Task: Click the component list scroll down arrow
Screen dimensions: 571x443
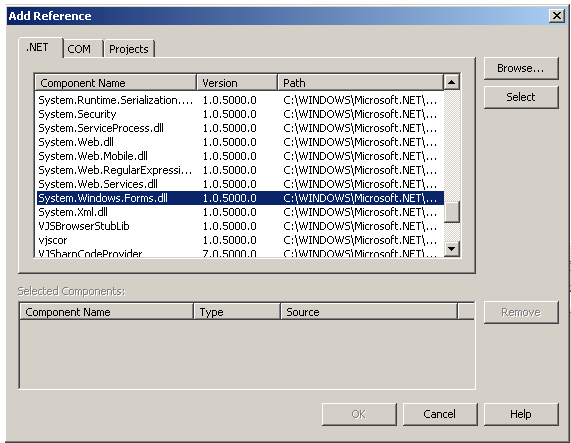Action: pos(452,249)
